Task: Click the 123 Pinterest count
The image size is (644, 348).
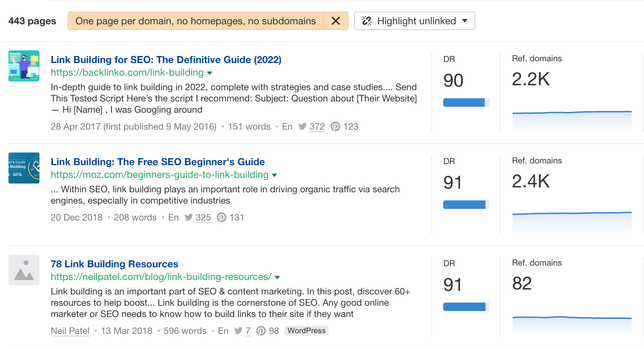Action: point(351,126)
